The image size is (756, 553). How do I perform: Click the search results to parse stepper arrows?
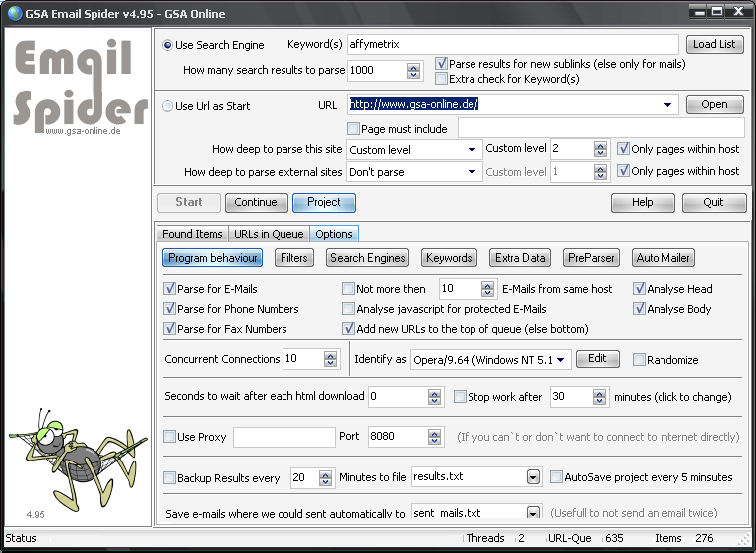413,71
